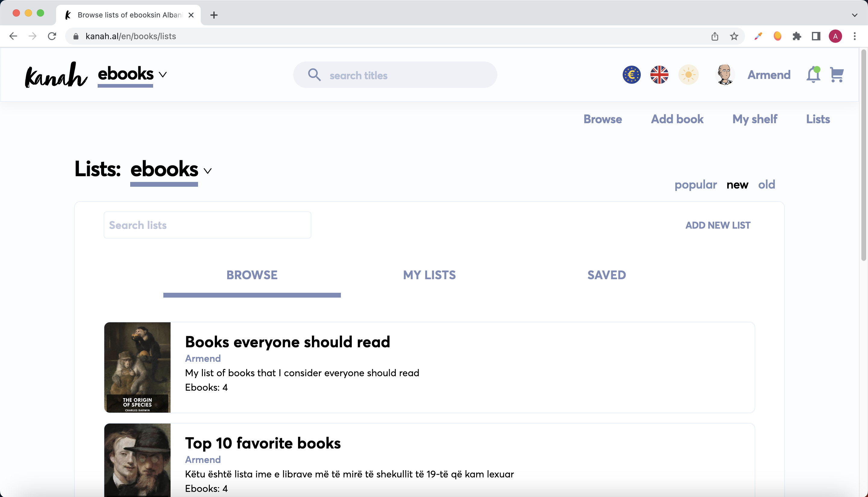Open Armend's profile avatar
Image resolution: width=868 pixels, height=497 pixels.
724,75
